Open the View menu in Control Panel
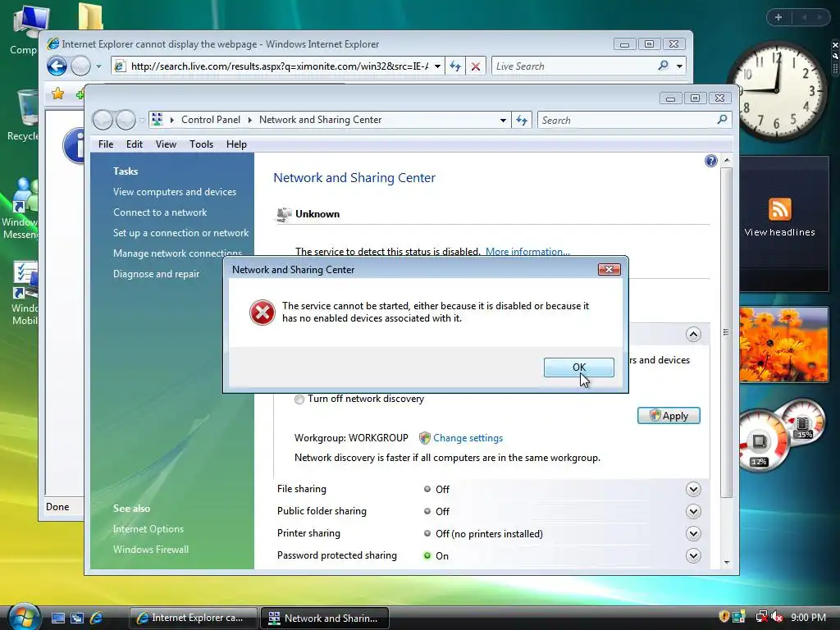 click(x=166, y=144)
